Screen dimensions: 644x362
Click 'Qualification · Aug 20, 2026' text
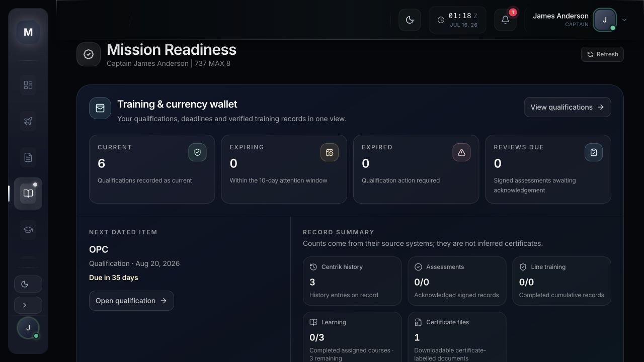pos(134,263)
